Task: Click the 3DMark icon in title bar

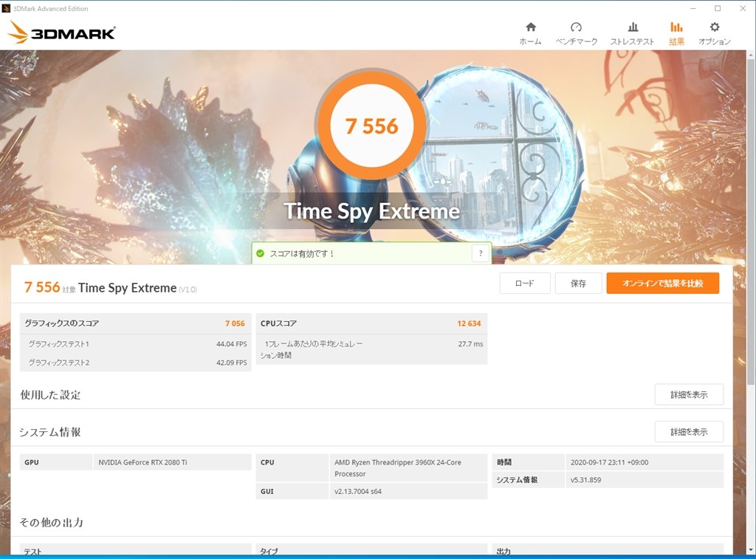Action: click(6, 9)
